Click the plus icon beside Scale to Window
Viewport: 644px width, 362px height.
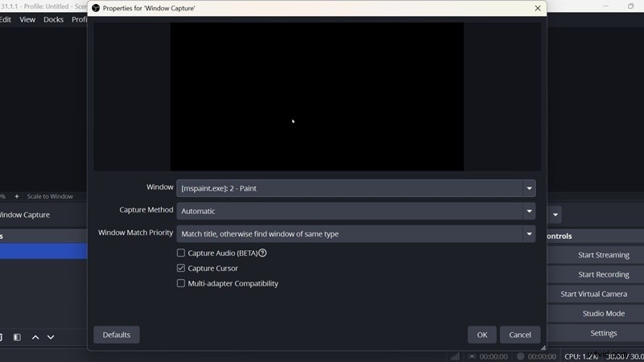point(17,196)
